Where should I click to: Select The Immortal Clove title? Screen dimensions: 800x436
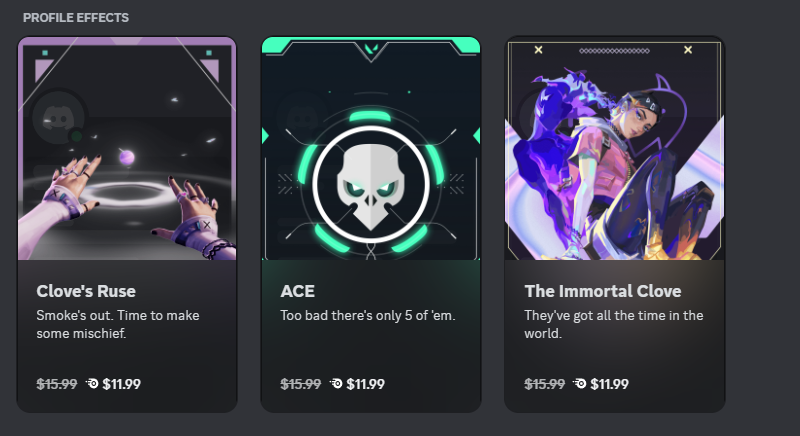[x=603, y=291]
